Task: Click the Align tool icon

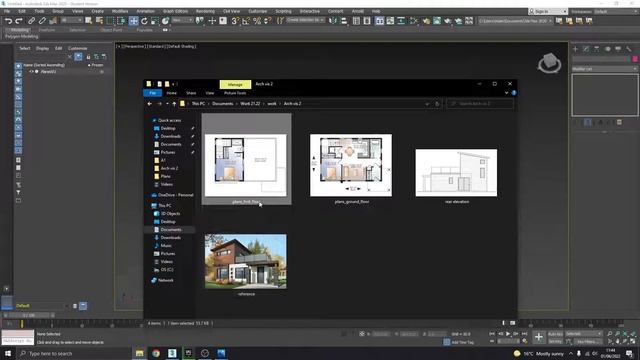Action: coord(344,21)
